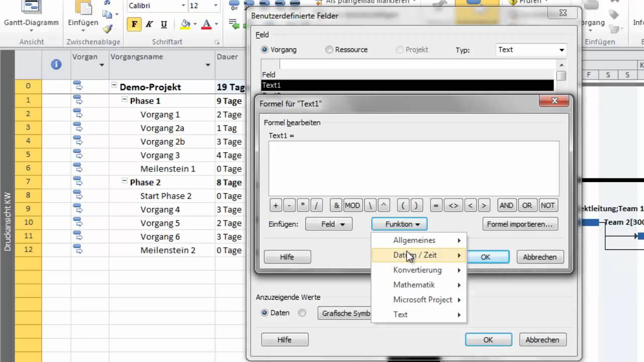
Task: Click task mode icon for Meilenstein 1 row
Action: coord(77,168)
